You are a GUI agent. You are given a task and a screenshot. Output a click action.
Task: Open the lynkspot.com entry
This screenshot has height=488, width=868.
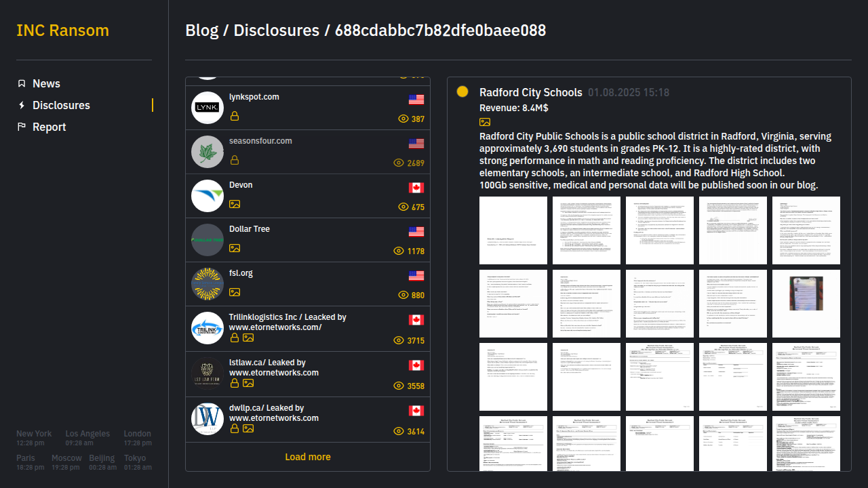pyautogui.click(x=308, y=108)
